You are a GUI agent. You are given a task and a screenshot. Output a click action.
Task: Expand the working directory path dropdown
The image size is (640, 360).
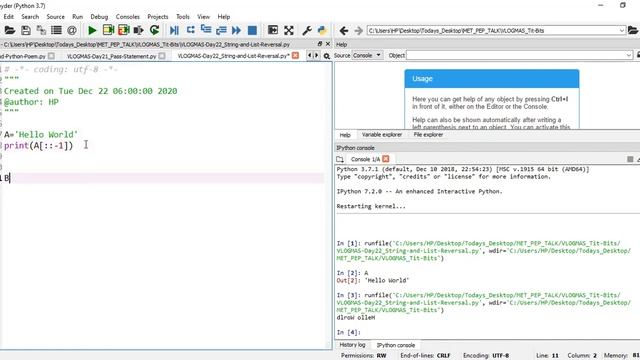click(622, 31)
